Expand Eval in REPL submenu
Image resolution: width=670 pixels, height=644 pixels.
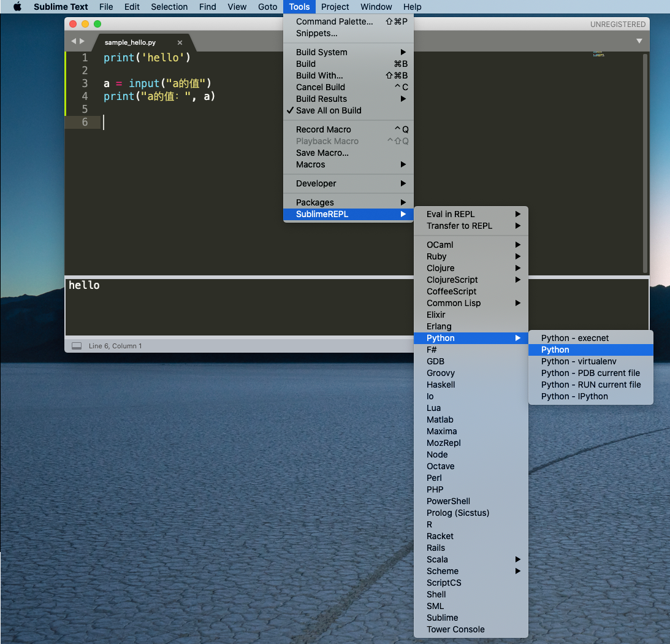471,214
